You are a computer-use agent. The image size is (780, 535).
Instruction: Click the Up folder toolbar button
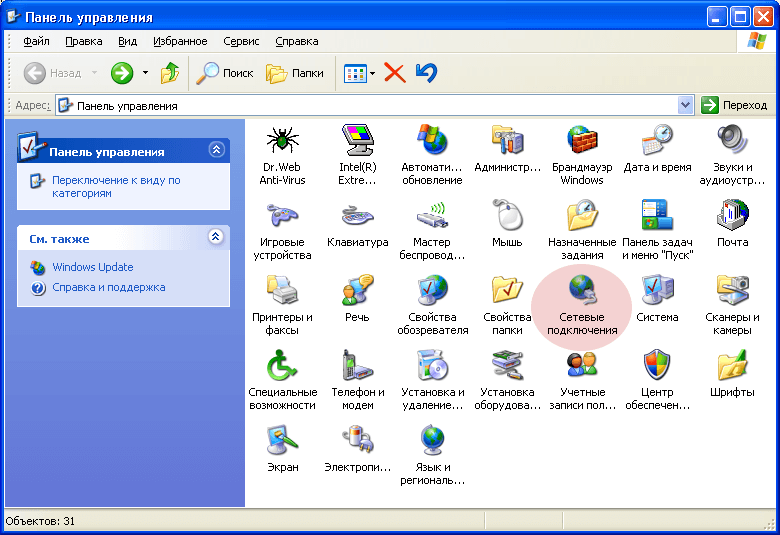pos(170,73)
